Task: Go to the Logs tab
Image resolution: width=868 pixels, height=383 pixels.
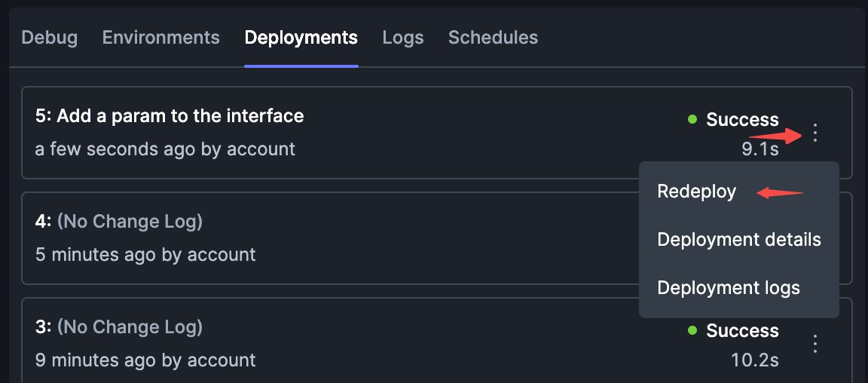Action: click(x=403, y=38)
